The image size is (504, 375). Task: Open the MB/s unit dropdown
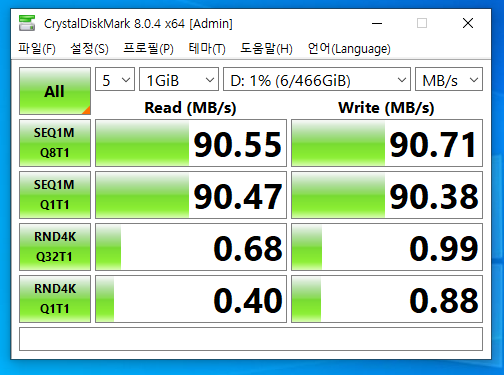click(449, 79)
